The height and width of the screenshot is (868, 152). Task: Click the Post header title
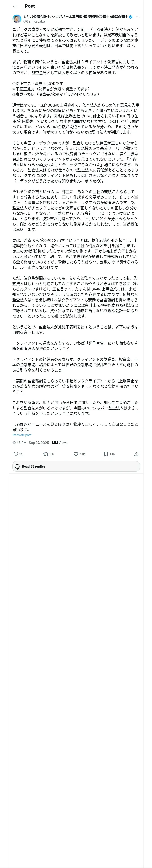pos(30,6)
